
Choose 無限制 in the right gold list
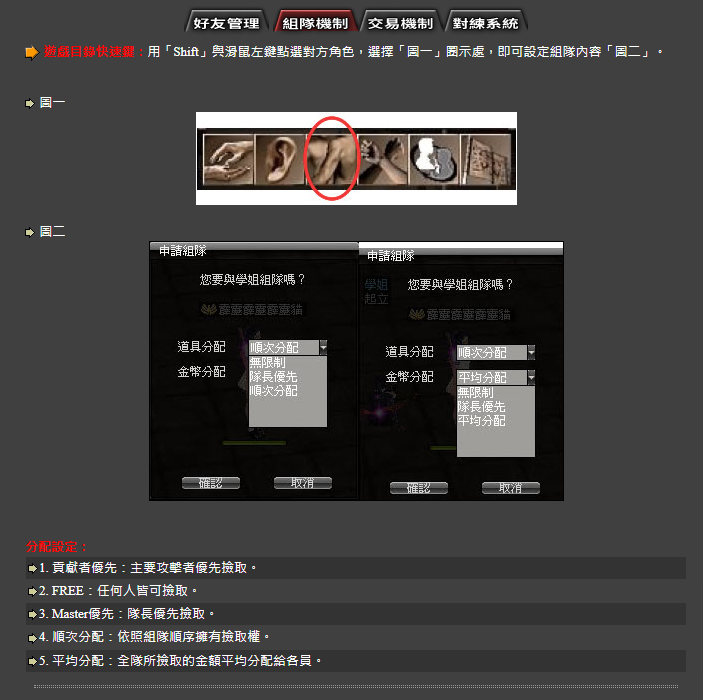(475, 394)
